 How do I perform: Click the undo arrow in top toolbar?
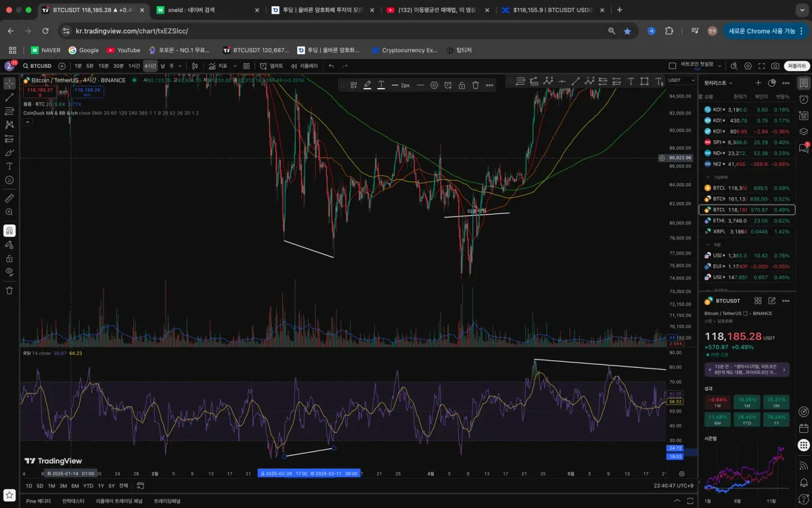[331, 66]
